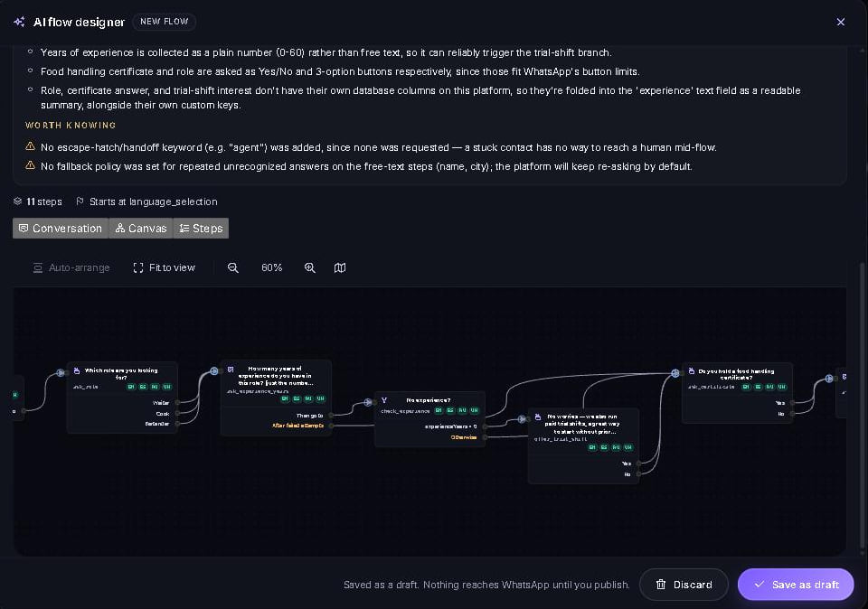Switch to the Steps view tab

click(201, 229)
